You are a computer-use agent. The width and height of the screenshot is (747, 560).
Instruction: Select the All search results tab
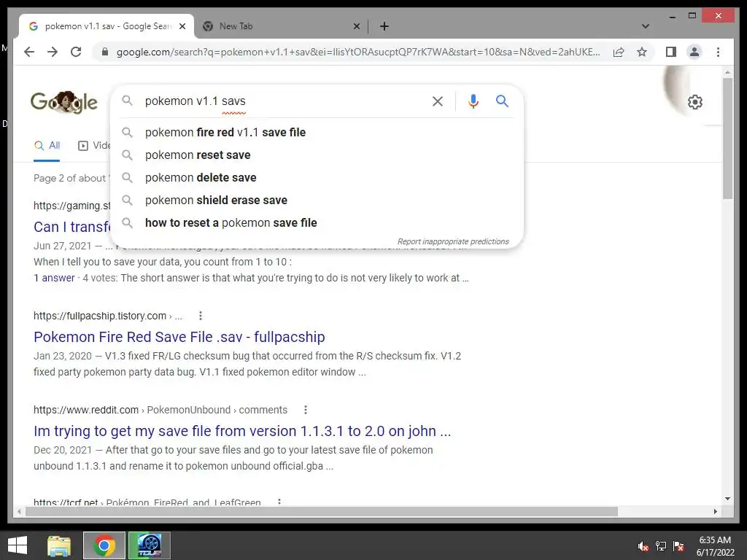[47, 146]
